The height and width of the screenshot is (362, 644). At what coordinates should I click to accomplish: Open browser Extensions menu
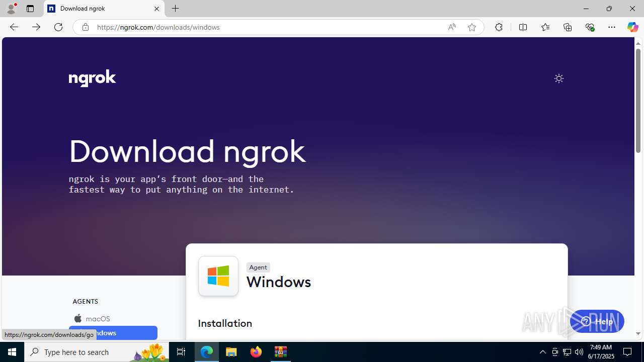coord(499,27)
